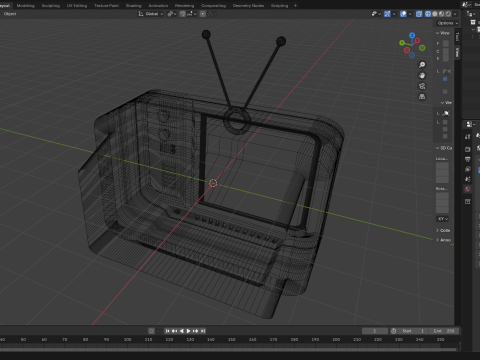Uncheck the blue checked box in View panel

(445, 79)
